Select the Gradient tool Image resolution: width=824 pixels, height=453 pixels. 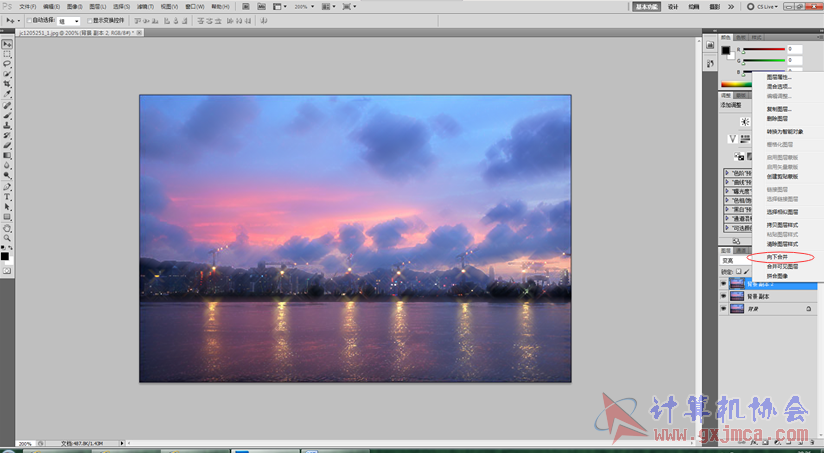tap(7, 155)
